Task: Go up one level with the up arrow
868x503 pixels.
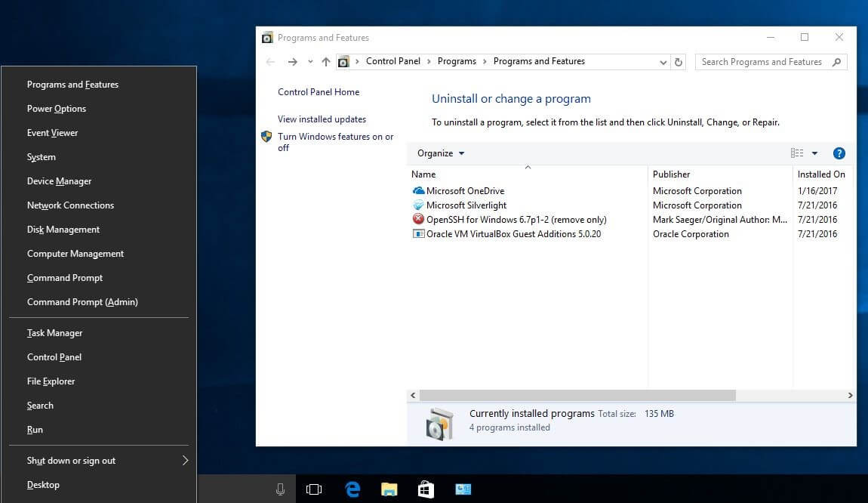Action: (x=326, y=62)
